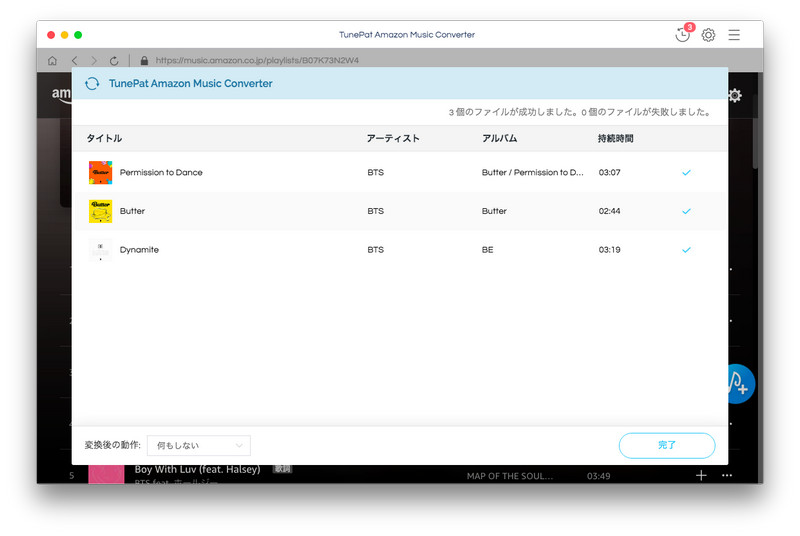The height and width of the screenshot is (536, 800).
Task: Select the Dynamite song title
Action: [139, 250]
